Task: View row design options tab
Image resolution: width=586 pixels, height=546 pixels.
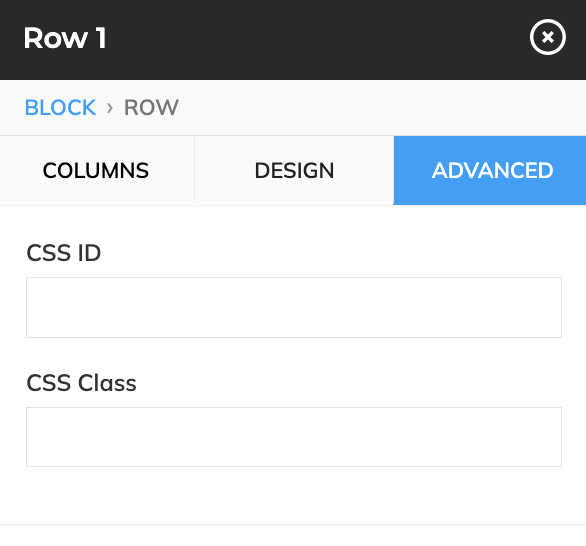Action: click(294, 170)
